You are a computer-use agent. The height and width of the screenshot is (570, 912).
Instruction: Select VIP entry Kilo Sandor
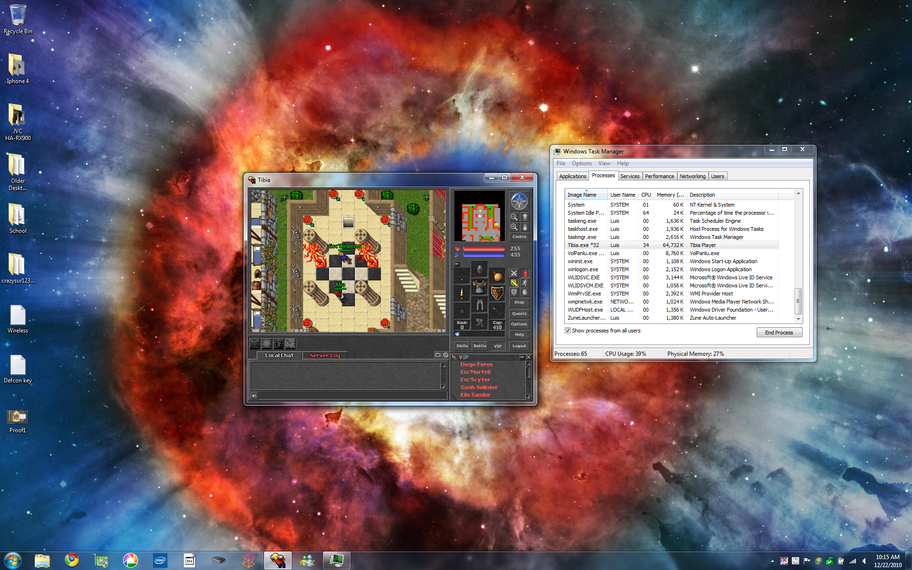pos(475,394)
